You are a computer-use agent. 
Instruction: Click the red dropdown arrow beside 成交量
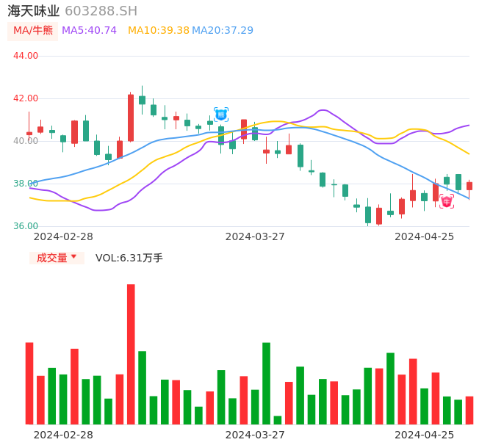pos(73,257)
